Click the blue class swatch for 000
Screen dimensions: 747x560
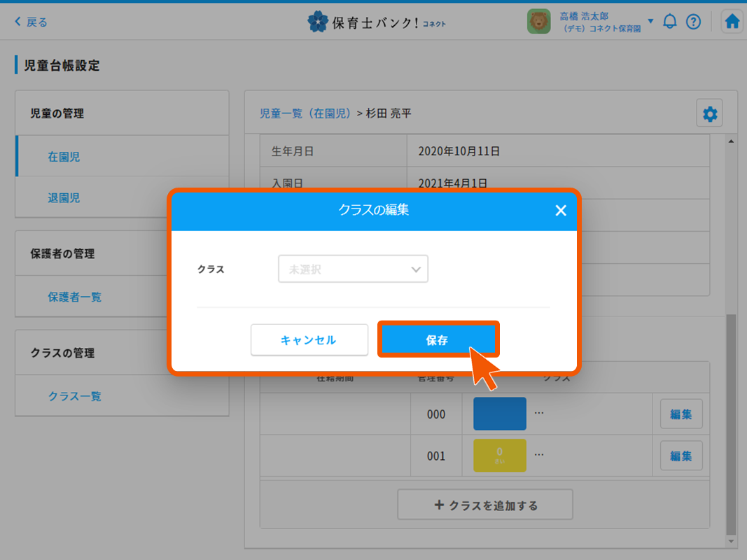499,414
